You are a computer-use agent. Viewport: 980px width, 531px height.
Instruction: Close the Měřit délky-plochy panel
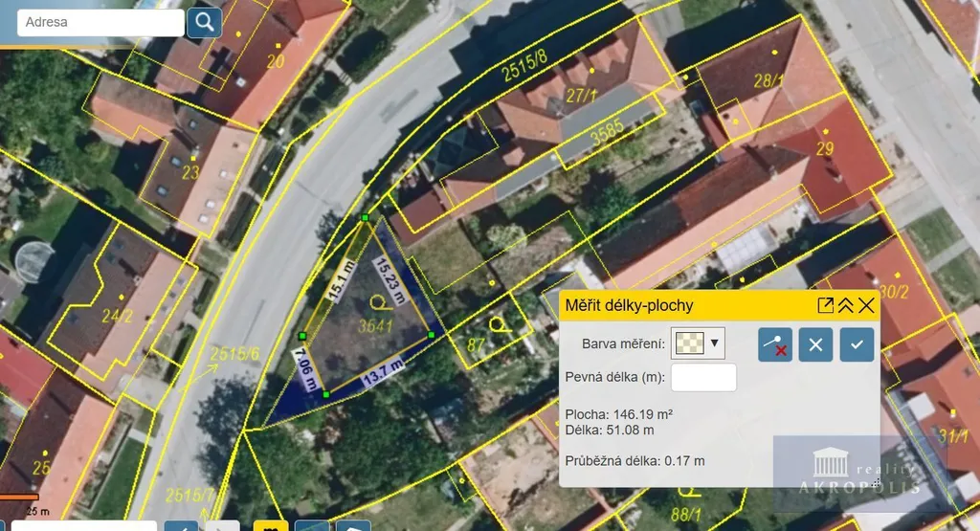pos(866,305)
